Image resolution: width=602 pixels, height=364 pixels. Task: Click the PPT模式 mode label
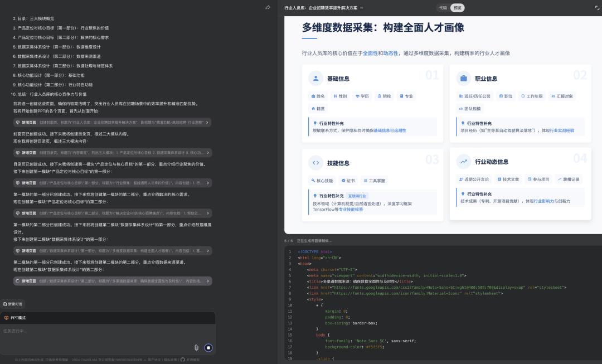click(x=18, y=318)
